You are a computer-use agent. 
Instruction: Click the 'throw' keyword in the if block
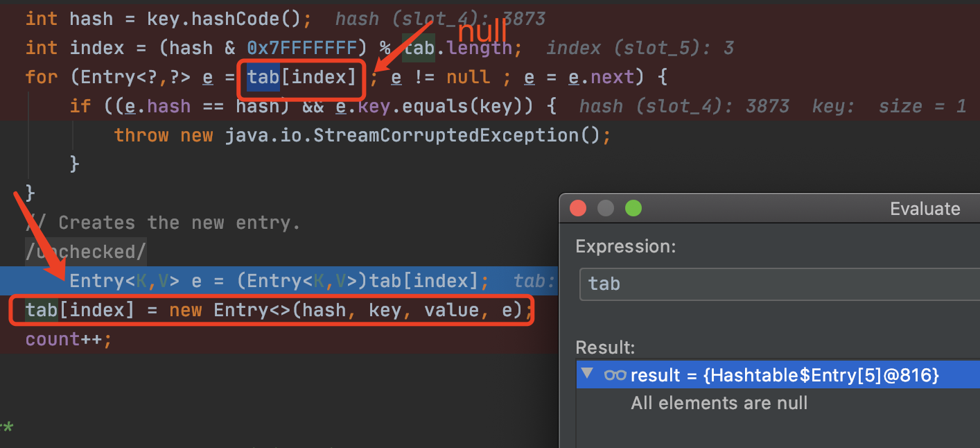pos(142,135)
